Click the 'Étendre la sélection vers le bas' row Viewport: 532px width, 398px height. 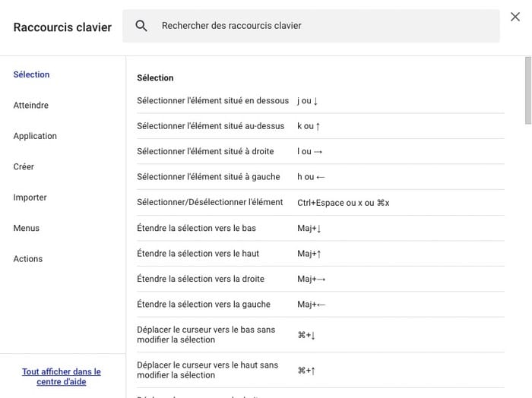point(196,229)
